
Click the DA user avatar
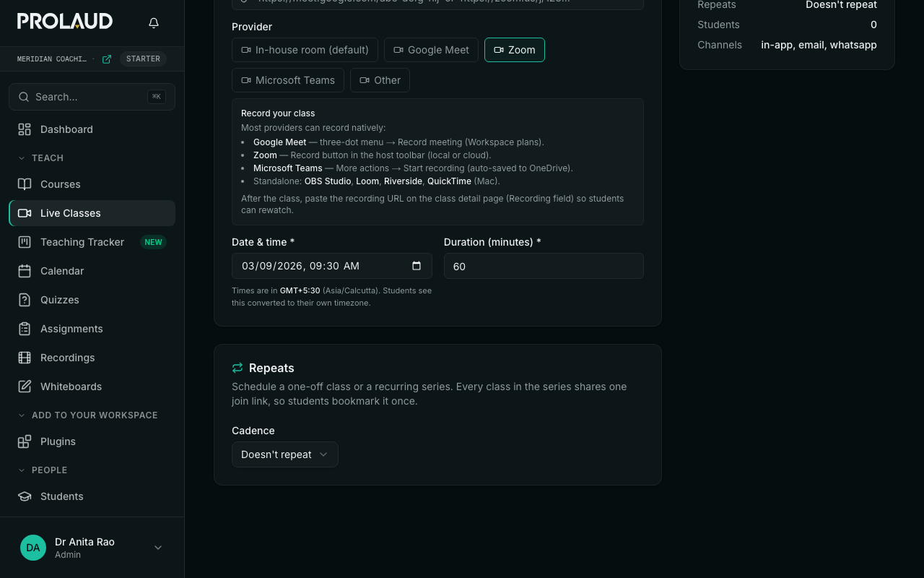33,548
